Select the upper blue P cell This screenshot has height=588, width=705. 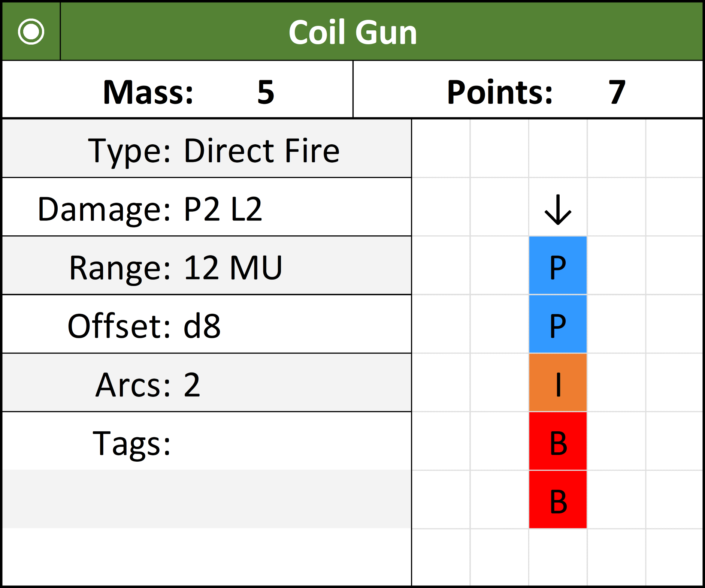click(558, 266)
